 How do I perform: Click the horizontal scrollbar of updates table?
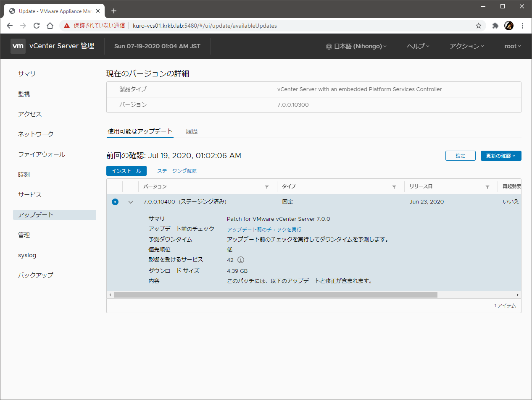coord(275,295)
